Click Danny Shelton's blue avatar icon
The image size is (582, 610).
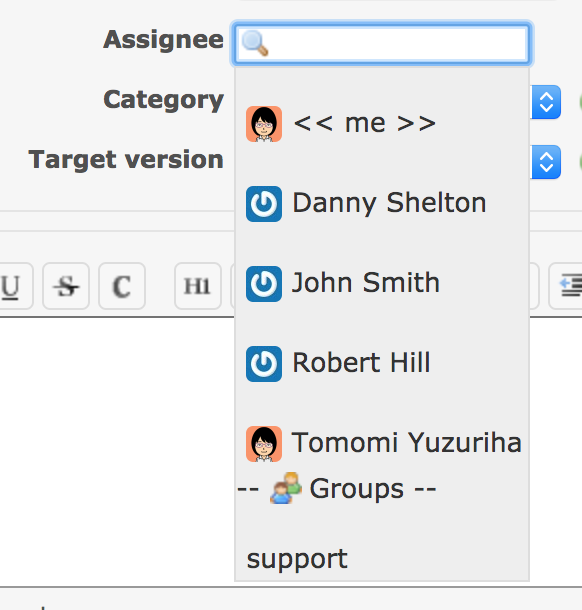(x=264, y=204)
